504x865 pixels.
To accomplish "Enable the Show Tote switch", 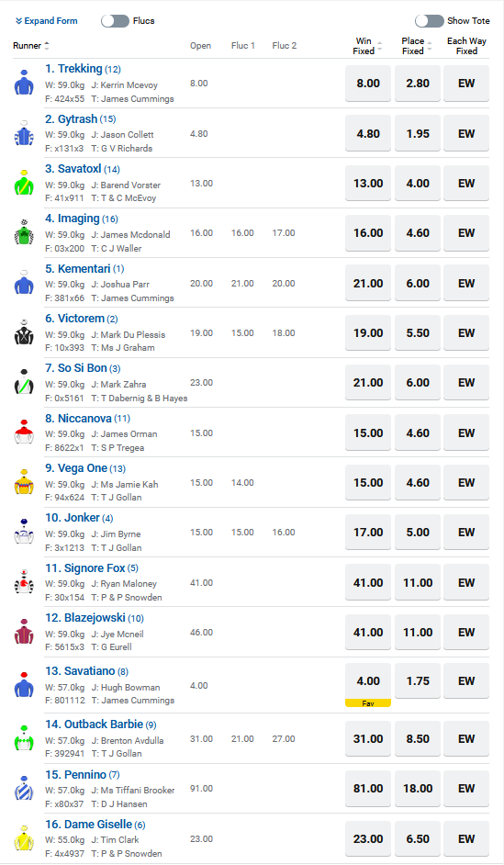I will coord(429,21).
